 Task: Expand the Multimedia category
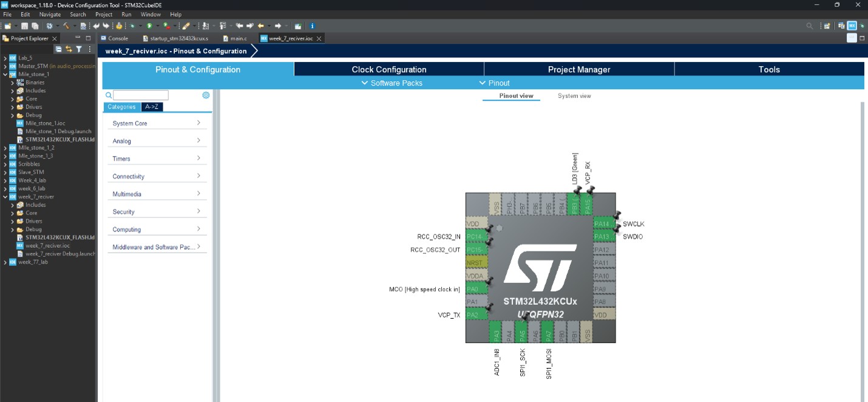(157, 194)
